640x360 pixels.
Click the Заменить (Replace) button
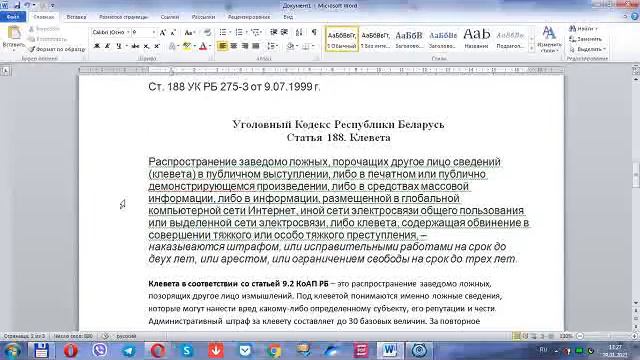pyautogui.click(x=585, y=39)
